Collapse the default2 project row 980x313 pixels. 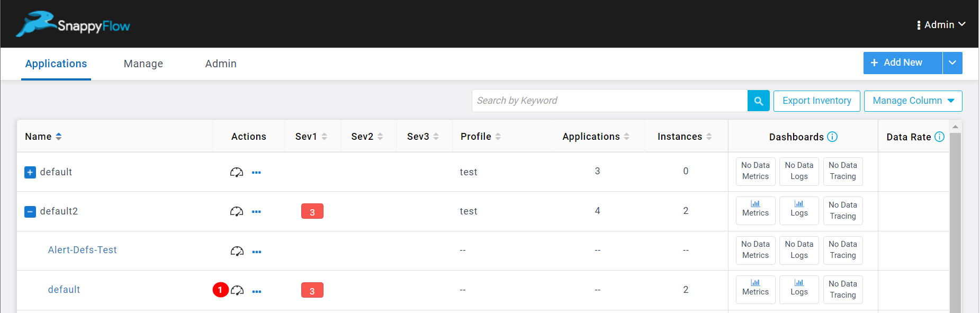30,212
